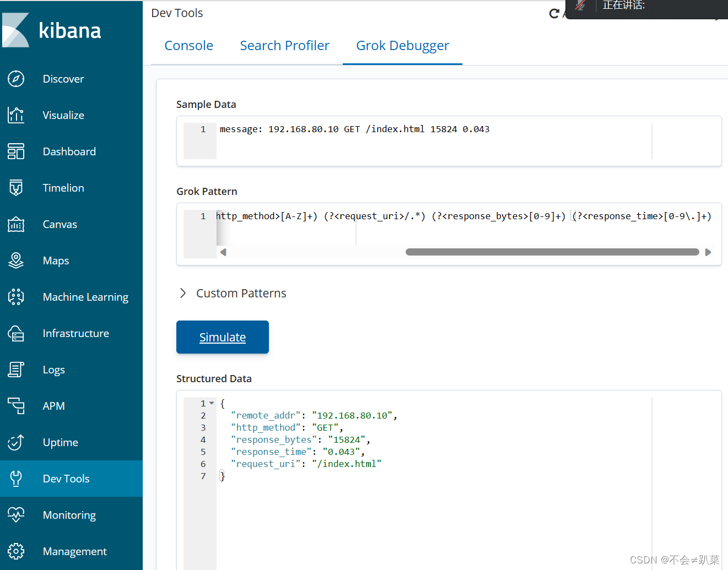This screenshot has width=728, height=570.
Task: Click the "192.168.80.10" value in output
Action: pyautogui.click(x=352, y=415)
